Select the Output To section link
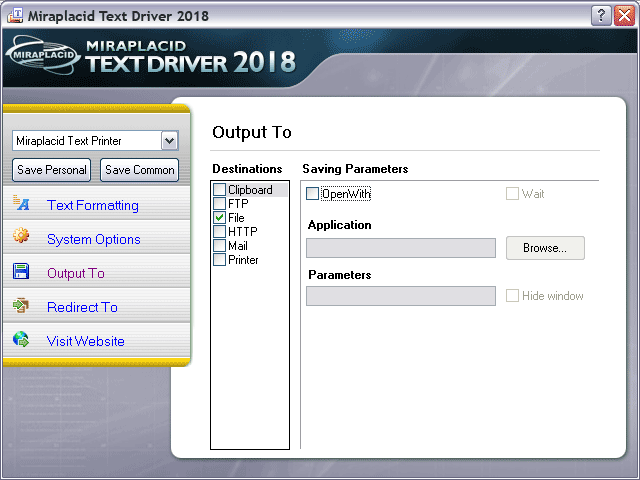The width and height of the screenshot is (640, 480). click(76, 273)
